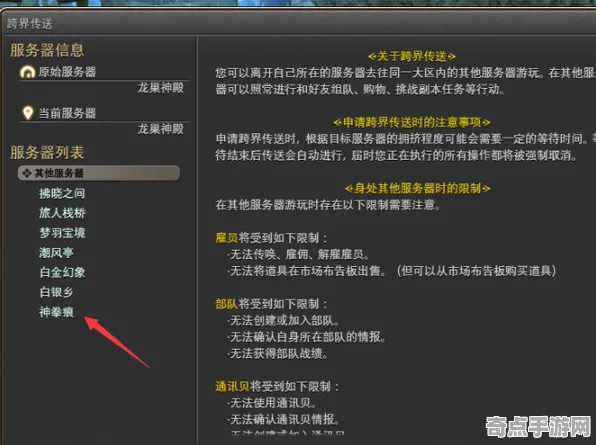
Task: Click the 当前服务器 label
Action: (x=67, y=113)
